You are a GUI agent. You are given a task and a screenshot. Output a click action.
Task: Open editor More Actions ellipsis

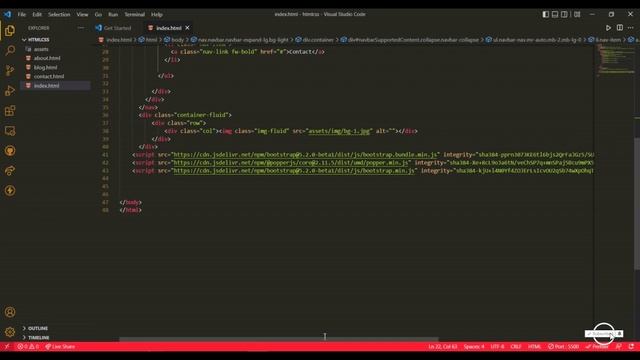[x=631, y=28]
